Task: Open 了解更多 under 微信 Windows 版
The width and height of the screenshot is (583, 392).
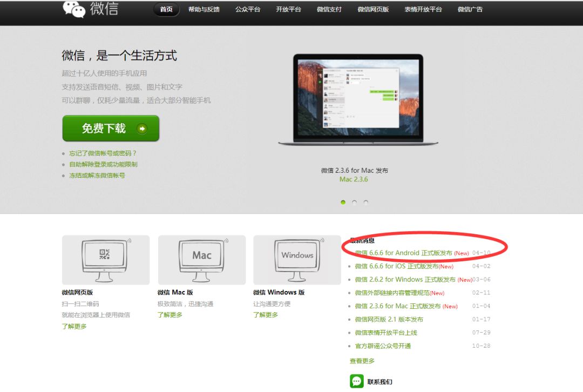Action: (x=266, y=315)
